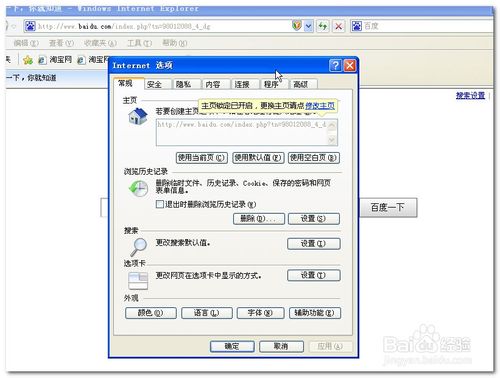Click the 百度一下 search button
Viewport: 500px width, 378px height.
click(388, 208)
